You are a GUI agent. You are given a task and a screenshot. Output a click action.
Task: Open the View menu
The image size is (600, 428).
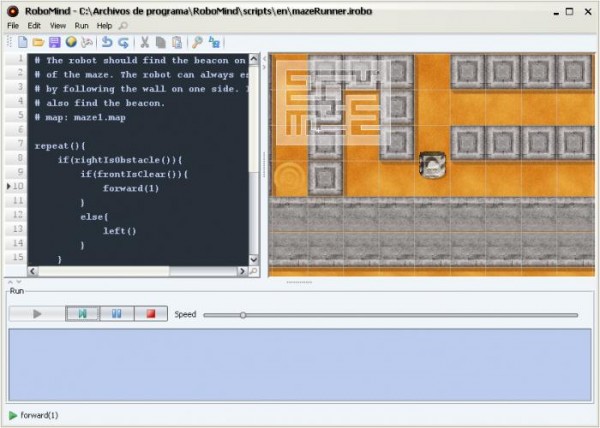point(58,26)
